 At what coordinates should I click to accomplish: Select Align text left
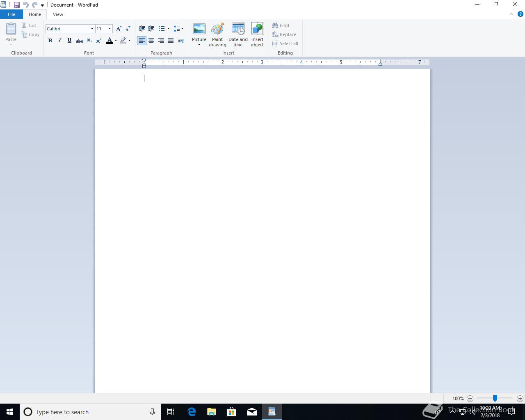[x=142, y=41]
